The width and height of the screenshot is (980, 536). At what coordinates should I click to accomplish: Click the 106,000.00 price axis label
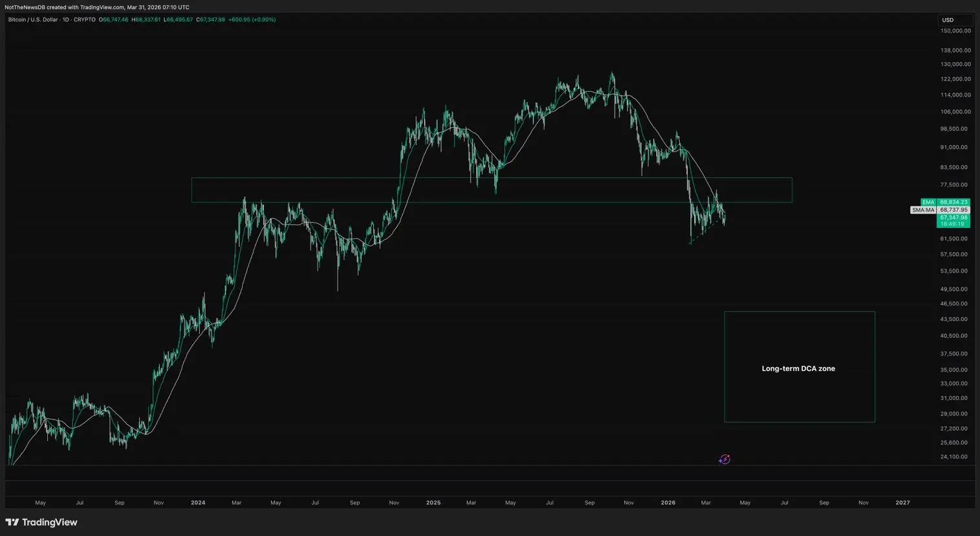pos(955,111)
